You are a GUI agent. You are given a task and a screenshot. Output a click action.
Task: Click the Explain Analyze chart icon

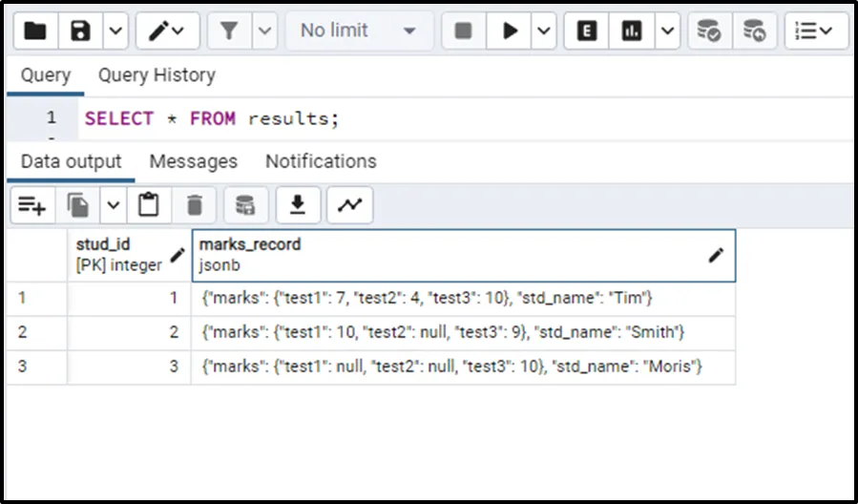[632, 31]
